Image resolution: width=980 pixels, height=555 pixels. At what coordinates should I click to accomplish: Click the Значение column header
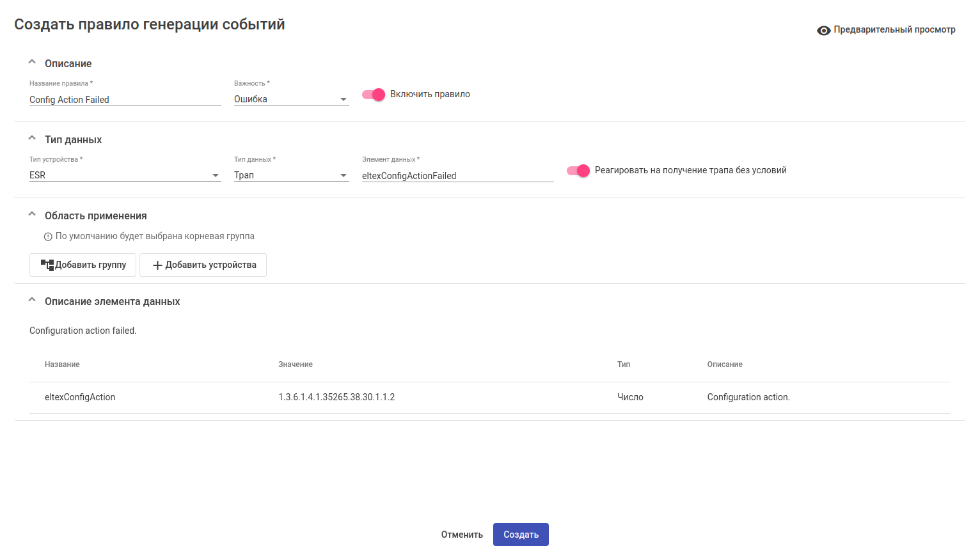pos(296,364)
